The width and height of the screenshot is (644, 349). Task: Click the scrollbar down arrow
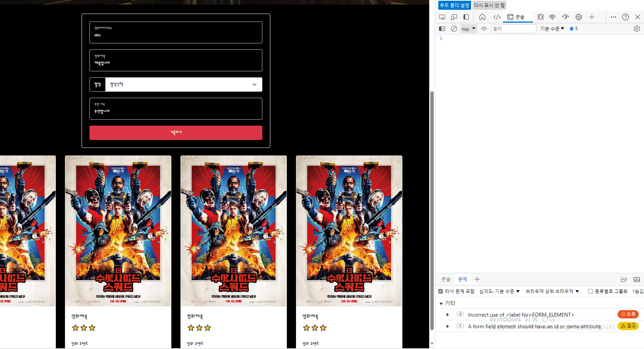pos(432,344)
